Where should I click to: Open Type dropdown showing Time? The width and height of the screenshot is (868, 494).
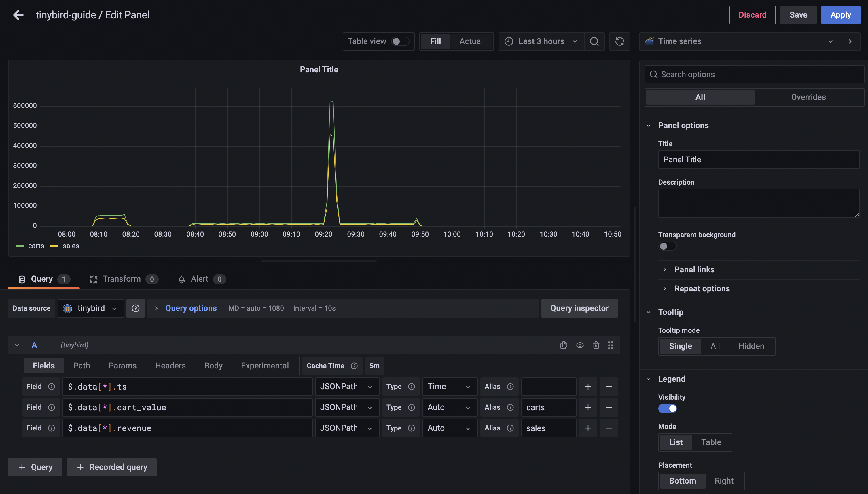click(x=450, y=386)
